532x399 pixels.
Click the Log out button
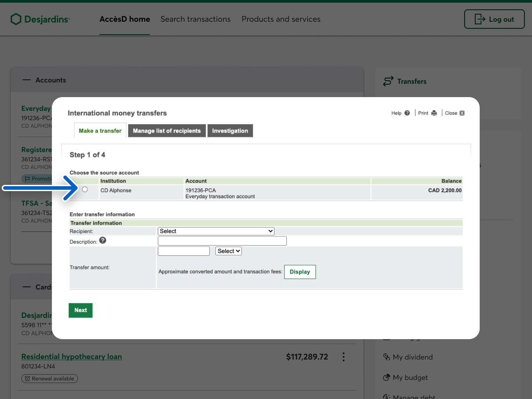[494, 19]
